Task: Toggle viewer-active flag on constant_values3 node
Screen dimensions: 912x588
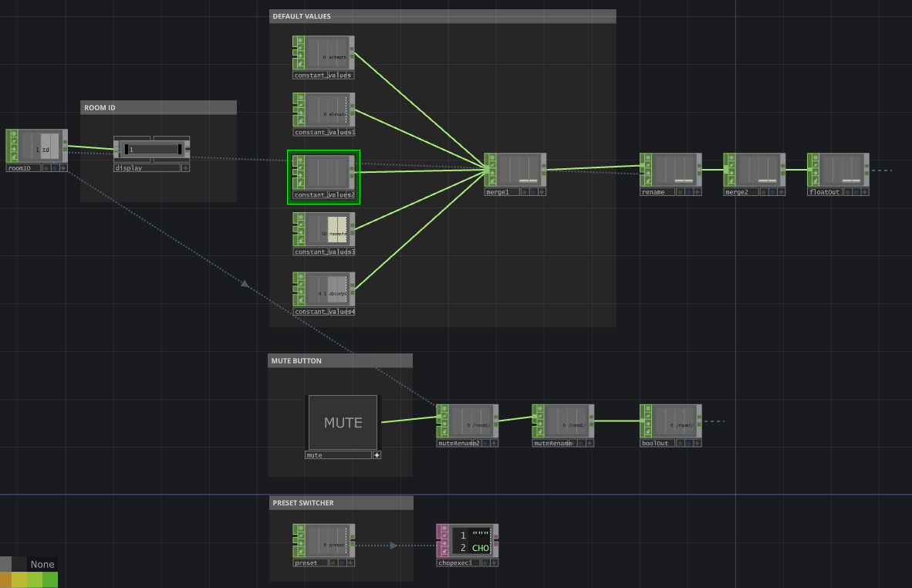Action: (x=301, y=217)
